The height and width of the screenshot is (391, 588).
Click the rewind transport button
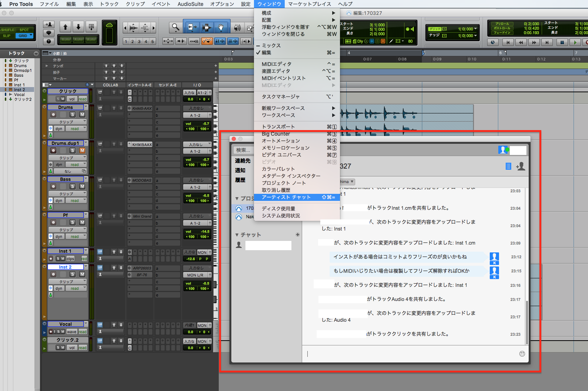pos(521,42)
